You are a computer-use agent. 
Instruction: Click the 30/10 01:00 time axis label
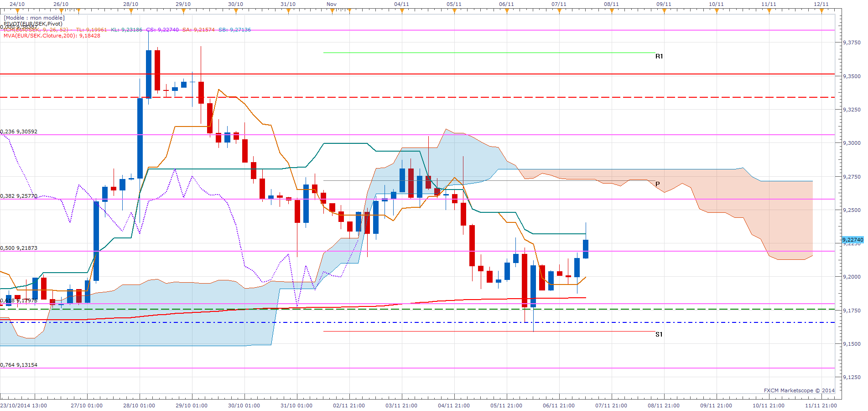[x=244, y=406]
